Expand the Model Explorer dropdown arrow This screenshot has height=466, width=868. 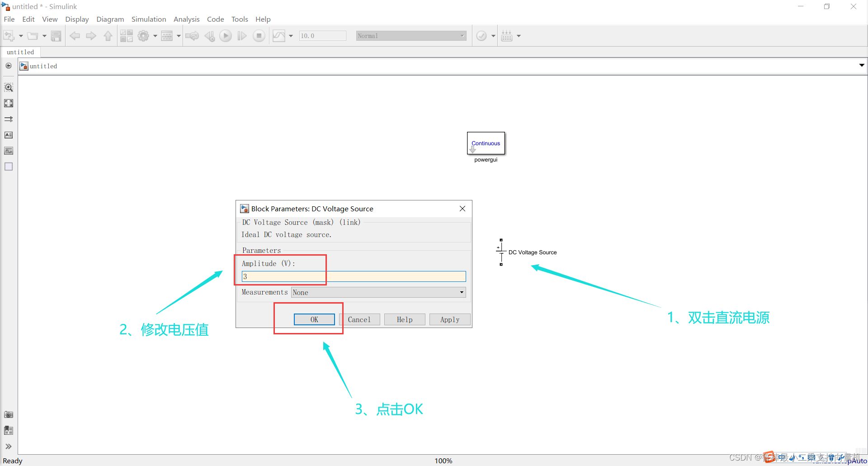[179, 36]
